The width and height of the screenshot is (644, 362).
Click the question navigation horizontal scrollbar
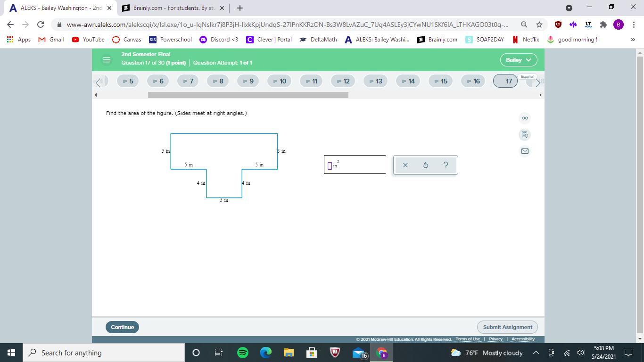pos(248,95)
